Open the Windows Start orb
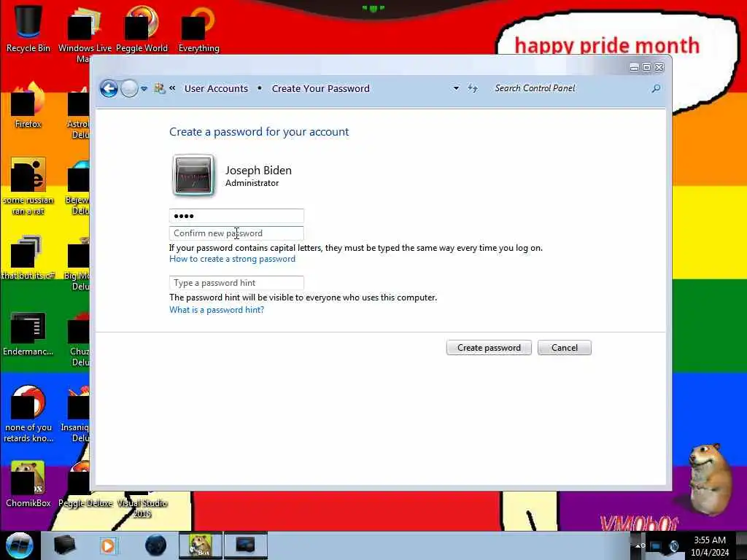Screen dimensions: 747x560 (20, 545)
